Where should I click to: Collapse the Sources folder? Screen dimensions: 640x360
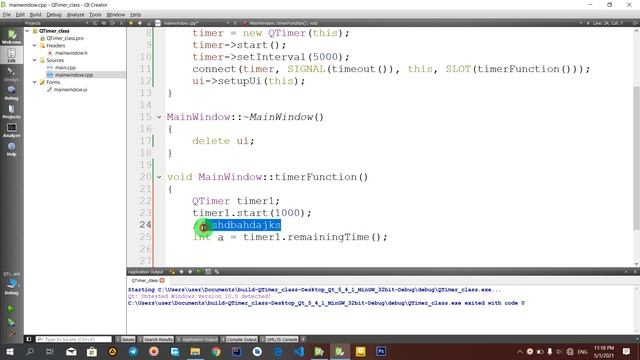35,60
